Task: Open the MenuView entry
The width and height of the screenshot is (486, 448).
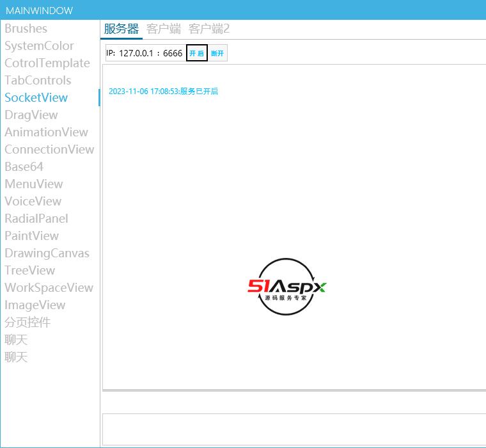Action: 33,184
